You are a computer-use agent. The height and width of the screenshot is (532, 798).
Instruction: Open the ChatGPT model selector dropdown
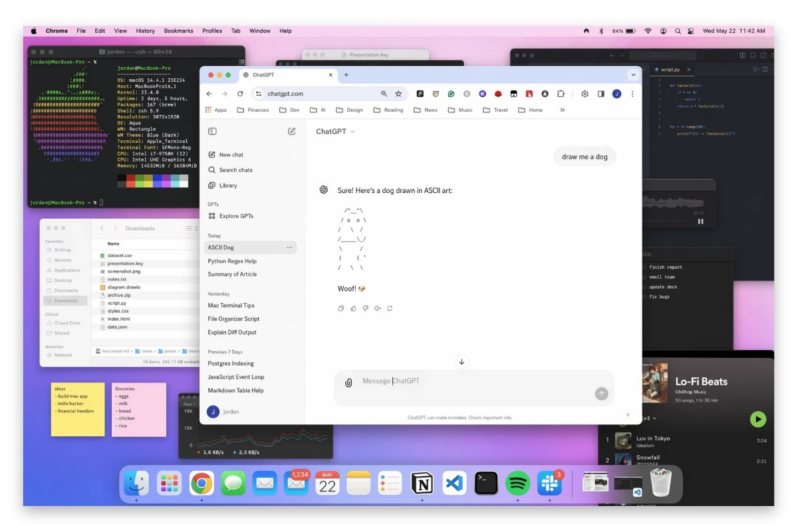(334, 131)
